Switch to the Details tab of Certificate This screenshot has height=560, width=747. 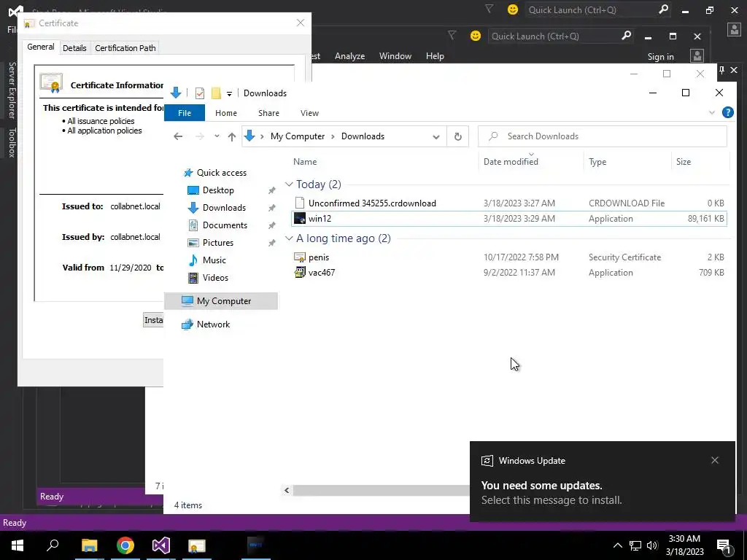pos(74,48)
